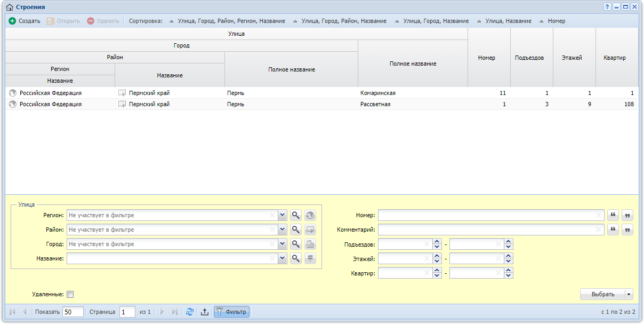Click the Выбрать button
644x324 pixels.
pos(602,294)
